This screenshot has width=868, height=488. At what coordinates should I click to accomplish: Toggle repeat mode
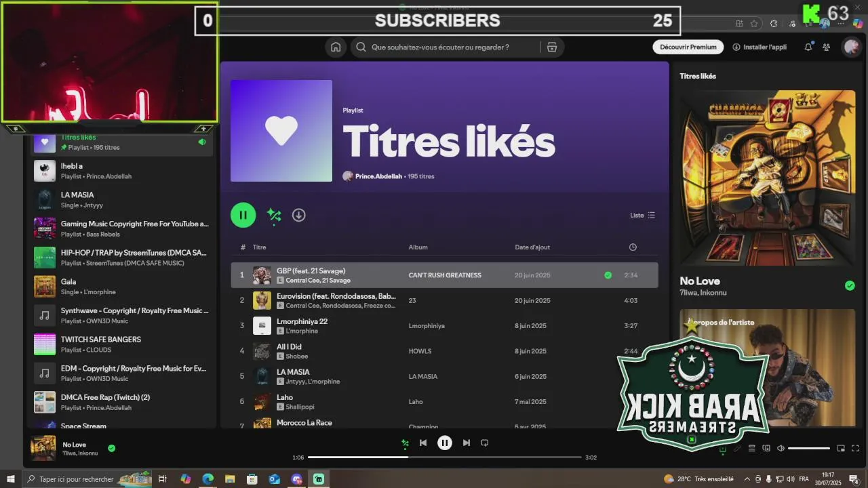coord(484,443)
